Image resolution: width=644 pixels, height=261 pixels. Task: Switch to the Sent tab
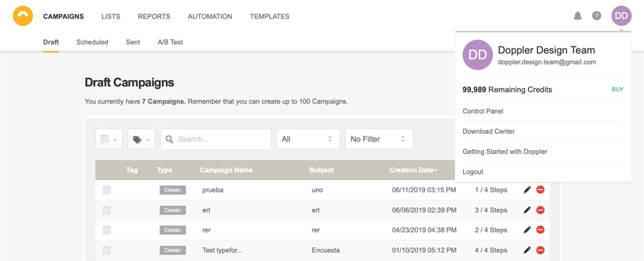(x=133, y=42)
